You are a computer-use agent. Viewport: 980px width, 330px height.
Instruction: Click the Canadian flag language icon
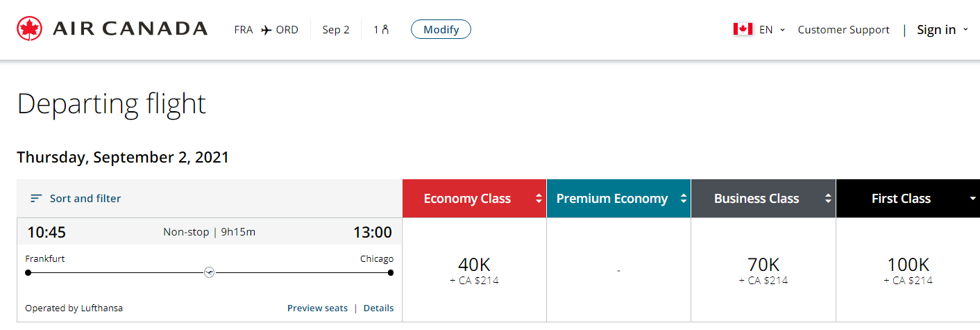tap(743, 29)
